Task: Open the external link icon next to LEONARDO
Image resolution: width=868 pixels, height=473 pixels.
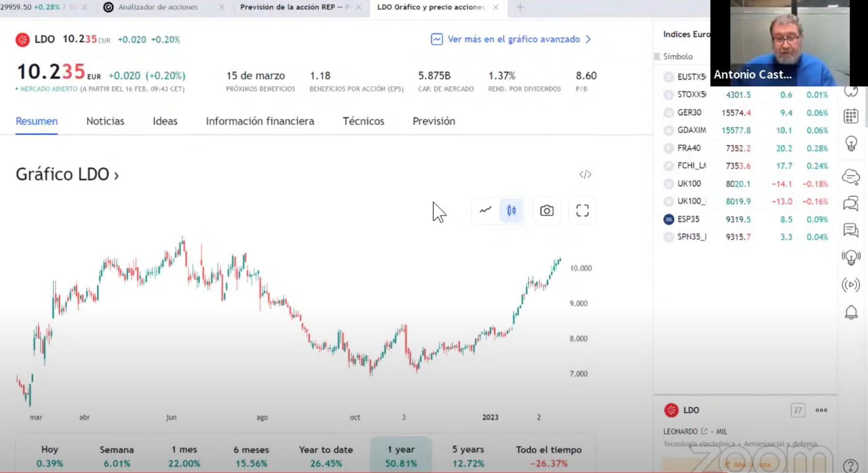Action: click(x=704, y=431)
